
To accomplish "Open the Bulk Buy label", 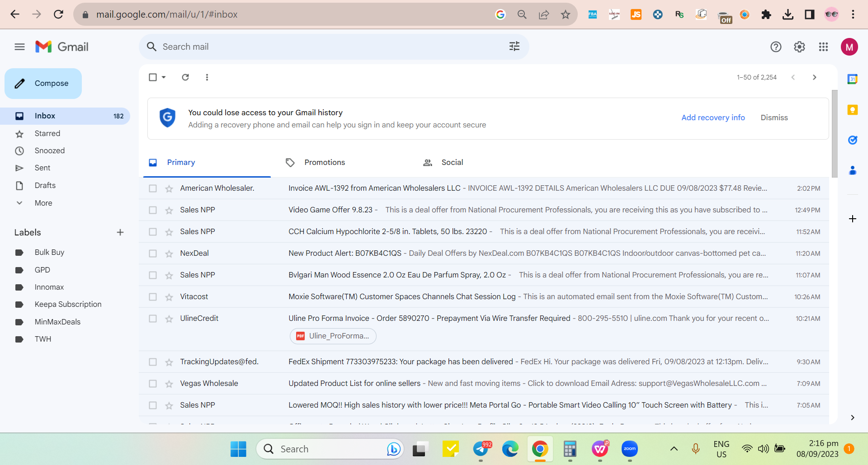I will (49, 253).
